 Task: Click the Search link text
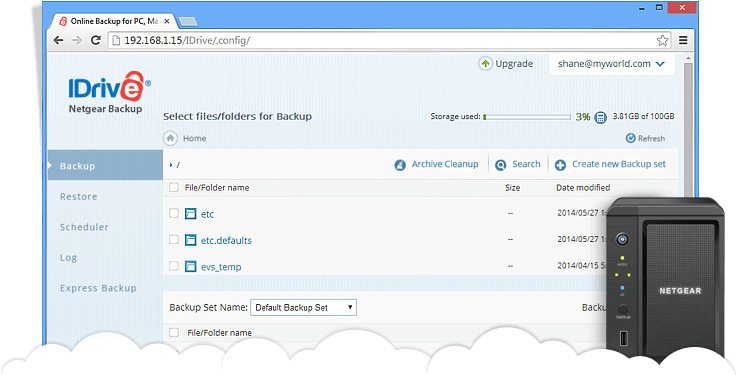pyautogui.click(x=526, y=164)
